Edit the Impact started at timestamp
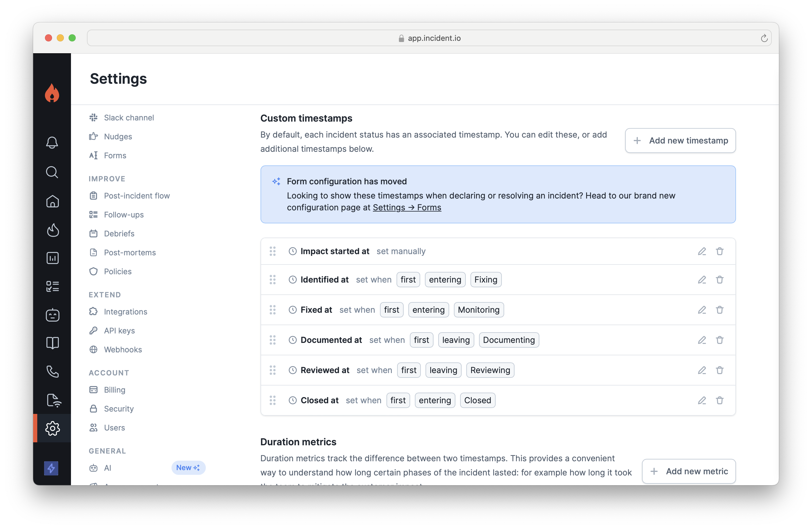 702,251
